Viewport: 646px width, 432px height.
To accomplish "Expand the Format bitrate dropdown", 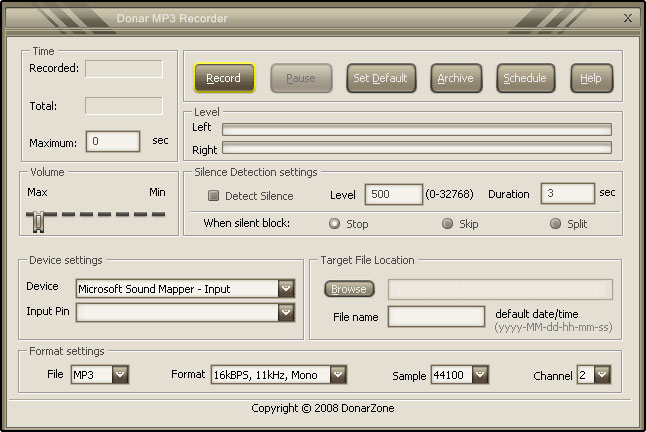I will pos(338,375).
